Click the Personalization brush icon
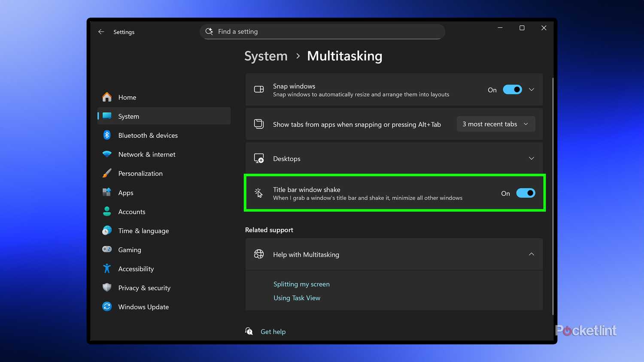The height and width of the screenshot is (362, 644). [x=106, y=173]
